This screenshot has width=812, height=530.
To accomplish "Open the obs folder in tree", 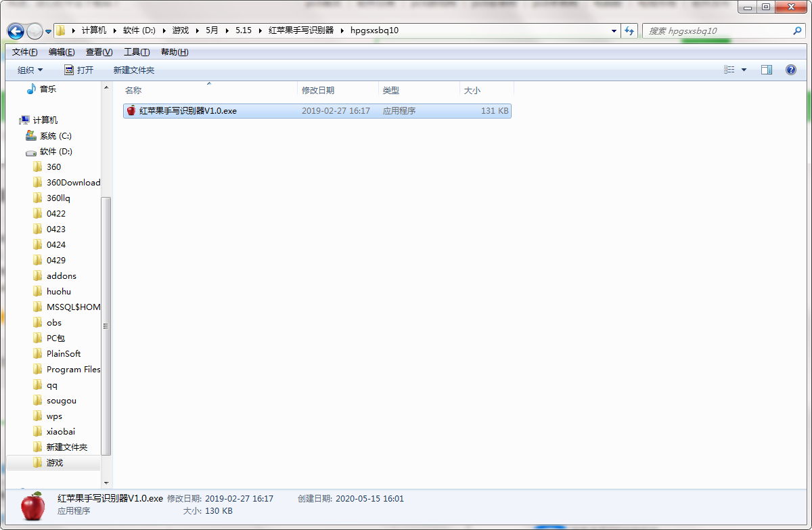I will coord(54,322).
